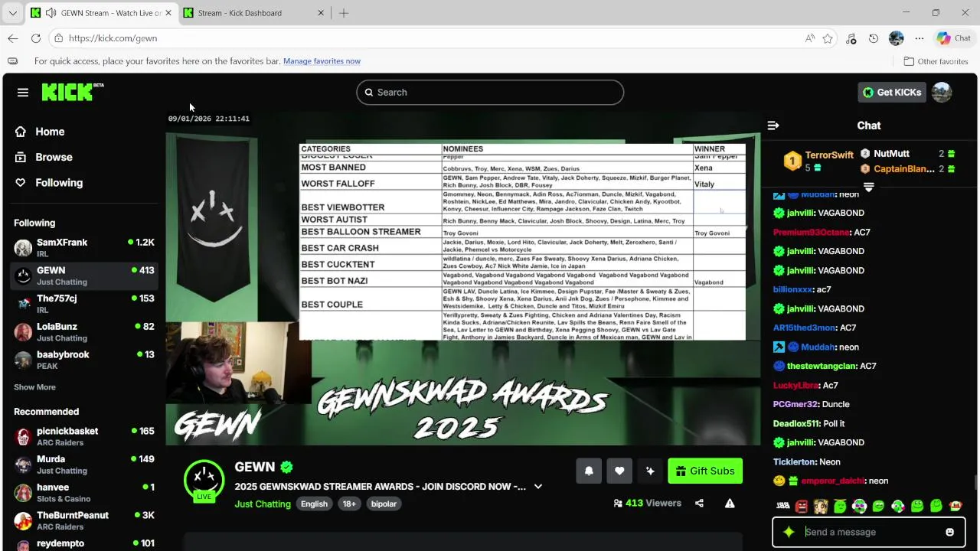
Task: Report the stream using the warning triangle
Action: coord(730,503)
